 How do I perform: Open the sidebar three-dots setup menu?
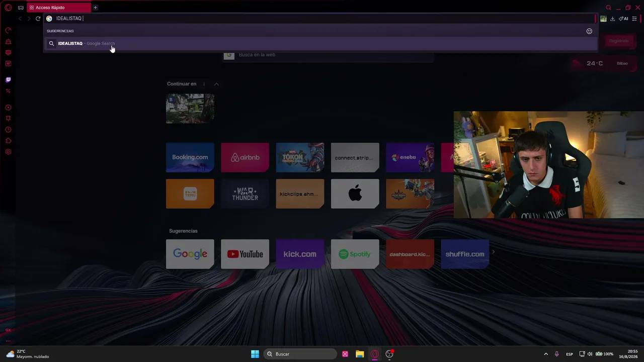(8, 341)
